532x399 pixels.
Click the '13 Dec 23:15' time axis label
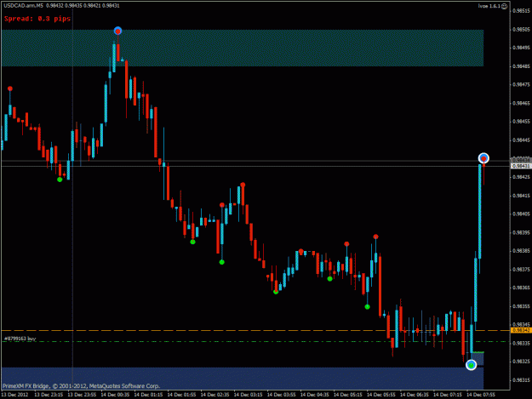click(x=49, y=395)
